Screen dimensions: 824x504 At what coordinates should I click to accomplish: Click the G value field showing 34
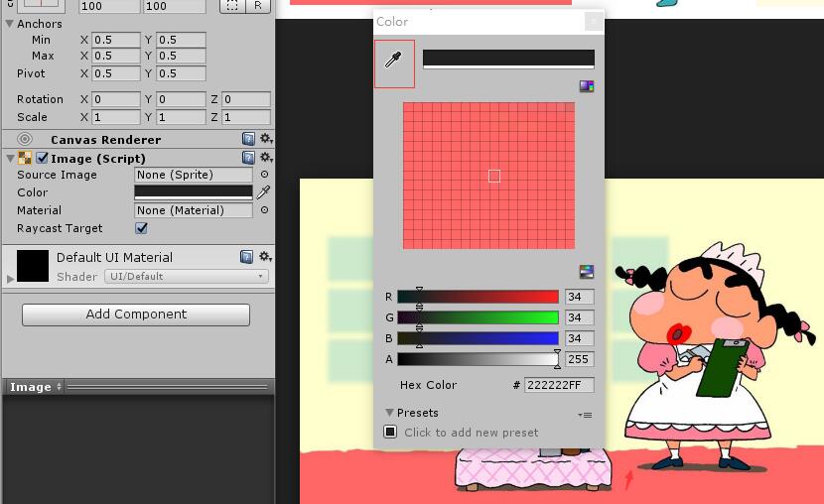(x=580, y=317)
